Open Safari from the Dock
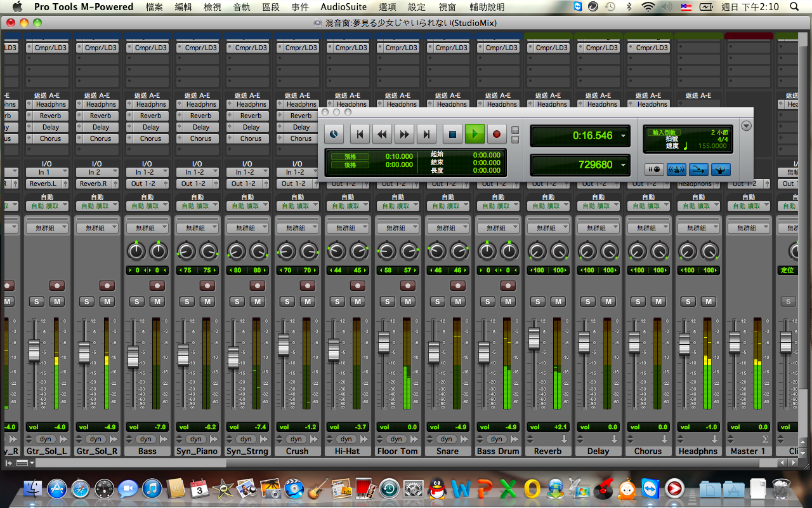 tap(81, 489)
